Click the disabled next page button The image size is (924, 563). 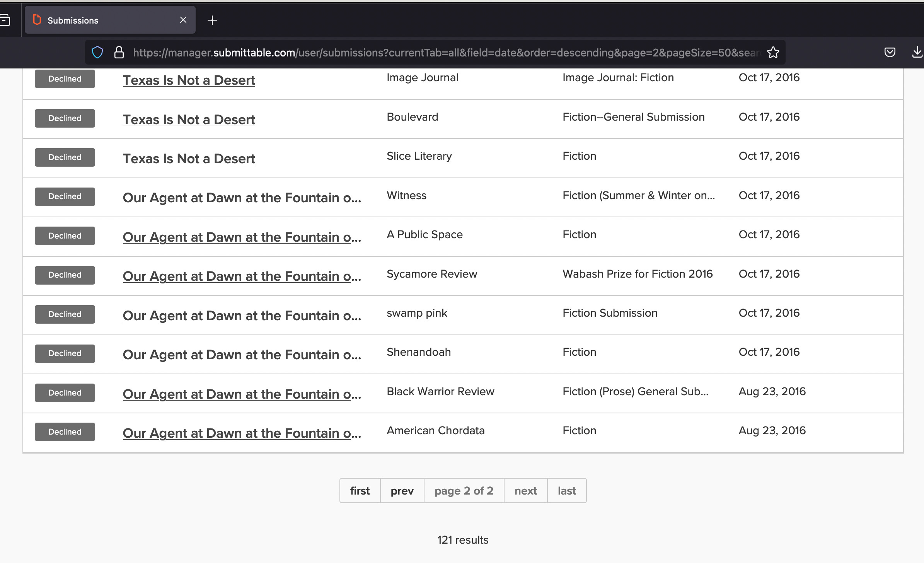click(525, 491)
